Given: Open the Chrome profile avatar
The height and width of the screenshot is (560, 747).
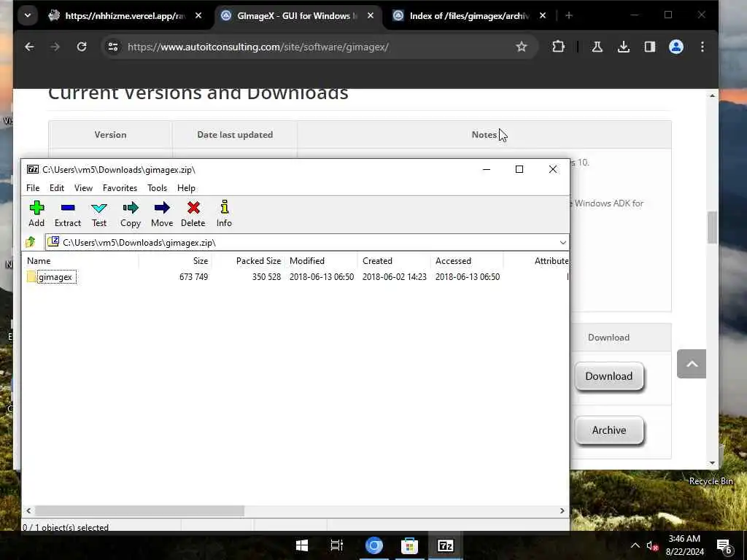Looking at the screenshot, I should 676,47.
